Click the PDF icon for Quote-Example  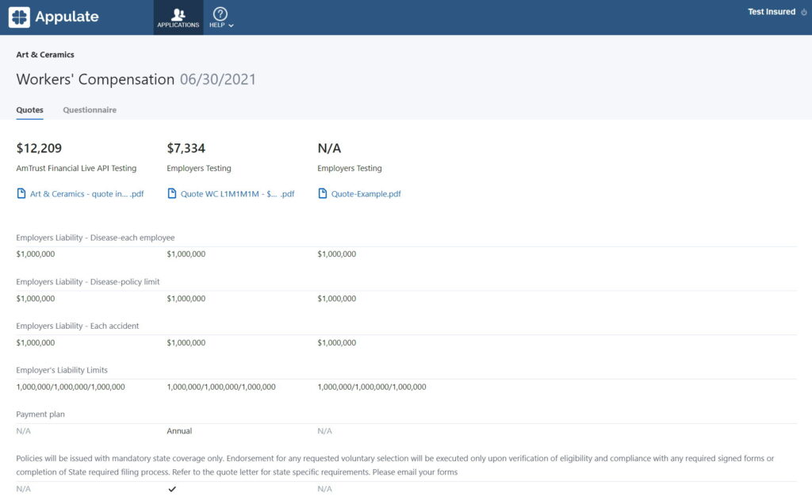point(323,193)
